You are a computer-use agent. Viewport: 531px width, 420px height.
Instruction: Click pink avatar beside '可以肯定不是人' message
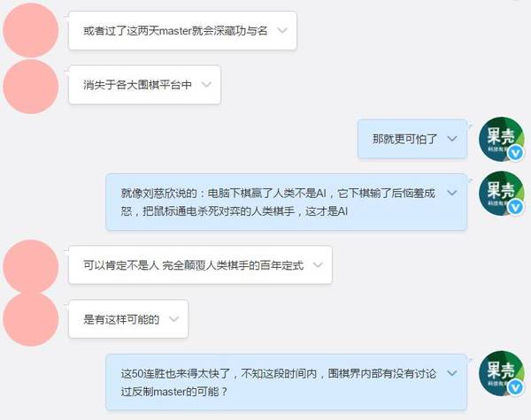31,266
